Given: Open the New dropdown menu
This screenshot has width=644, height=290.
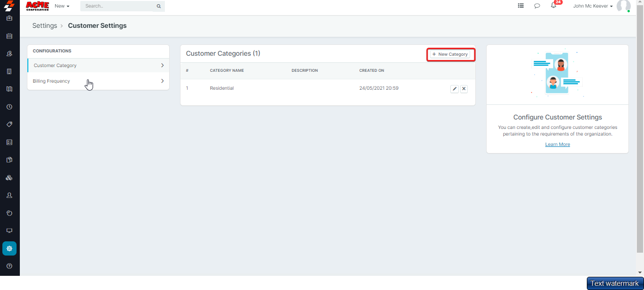Looking at the screenshot, I should tap(62, 6).
